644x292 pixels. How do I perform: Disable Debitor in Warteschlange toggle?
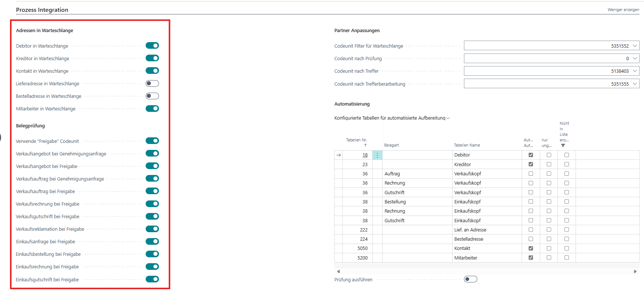(152, 46)
